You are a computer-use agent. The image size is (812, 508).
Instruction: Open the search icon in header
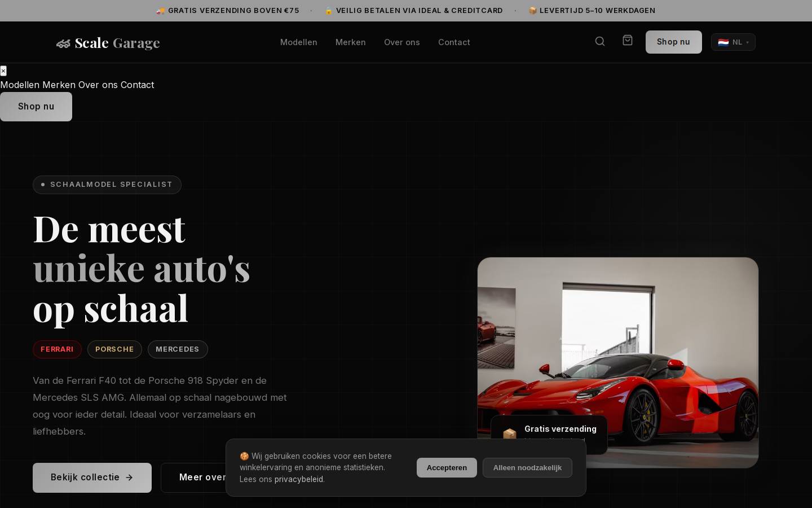pyautogui.click(x=600, y=41)
